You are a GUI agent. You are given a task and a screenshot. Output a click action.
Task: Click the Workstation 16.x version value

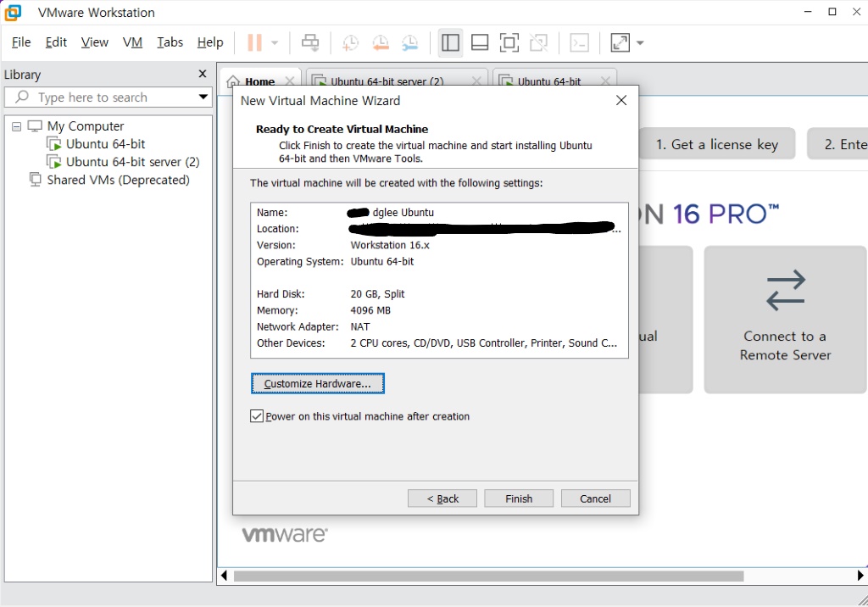coord(390,245)
